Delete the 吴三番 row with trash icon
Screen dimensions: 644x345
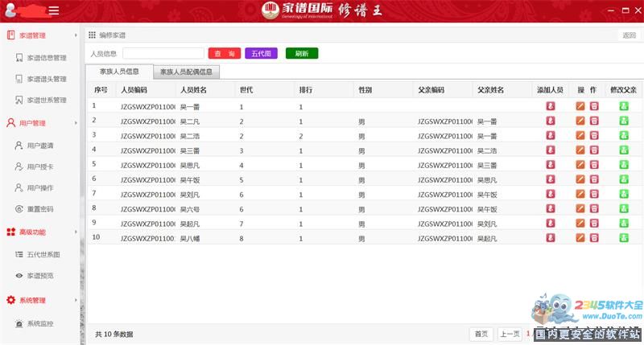tap(594, 150)
